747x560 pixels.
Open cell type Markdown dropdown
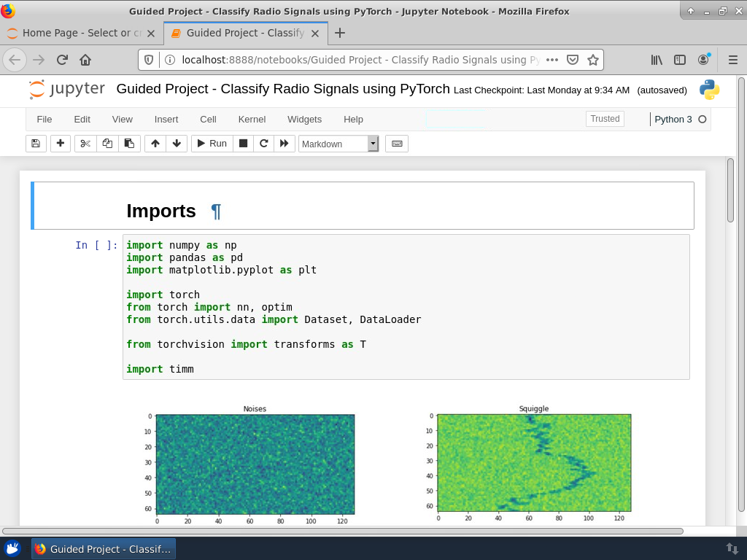(x=338, y=144)
